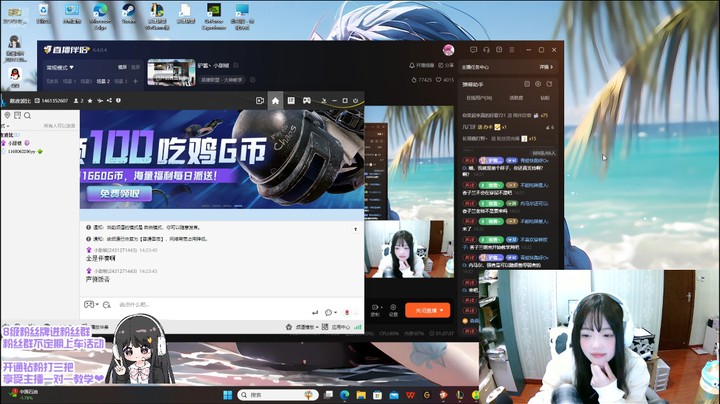Click the pop-out icon in danmaku assistant
Screen dimensions: 720x404
coord(527,84)
